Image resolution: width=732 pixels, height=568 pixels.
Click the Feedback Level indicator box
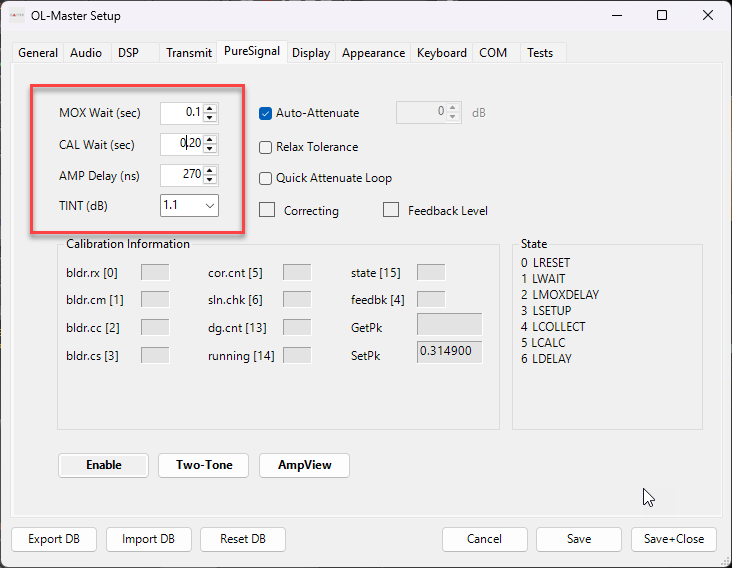coord(391,210)
